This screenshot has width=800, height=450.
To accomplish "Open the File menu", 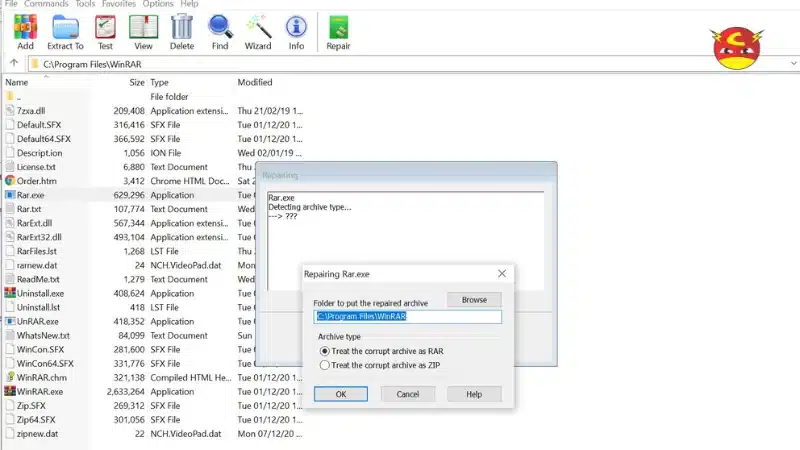I will point(11,4).
